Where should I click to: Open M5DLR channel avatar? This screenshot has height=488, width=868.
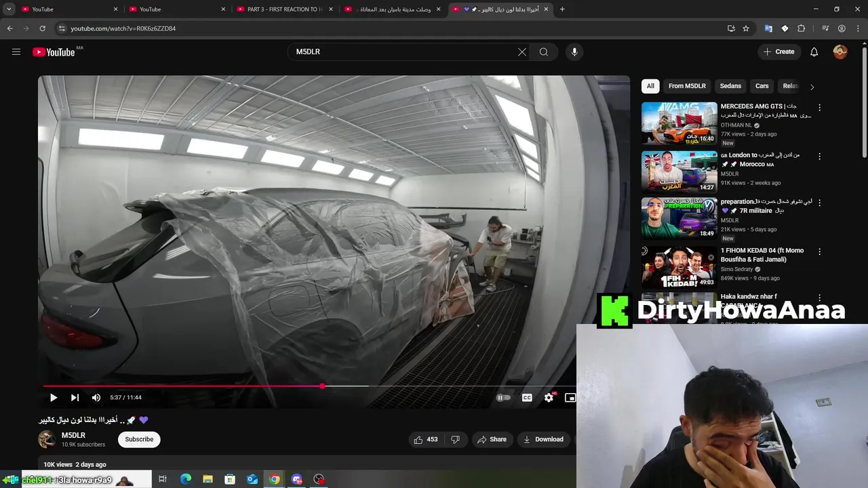pyautogui.click(x=47, y=439)
